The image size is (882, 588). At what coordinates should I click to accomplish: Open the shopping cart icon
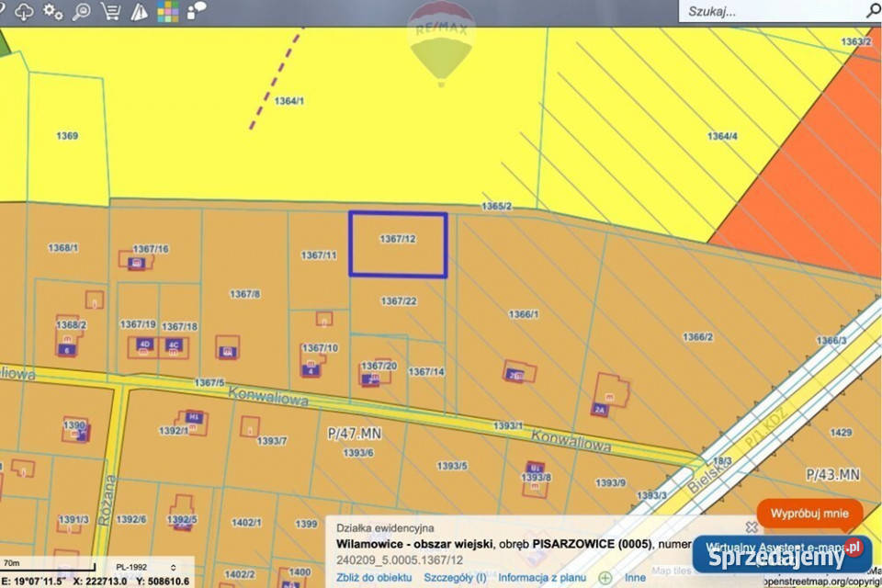(x=110, y=11)
